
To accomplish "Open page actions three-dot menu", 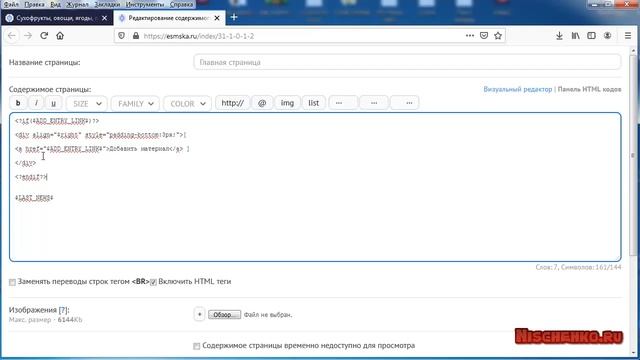I will click(470, 36).
